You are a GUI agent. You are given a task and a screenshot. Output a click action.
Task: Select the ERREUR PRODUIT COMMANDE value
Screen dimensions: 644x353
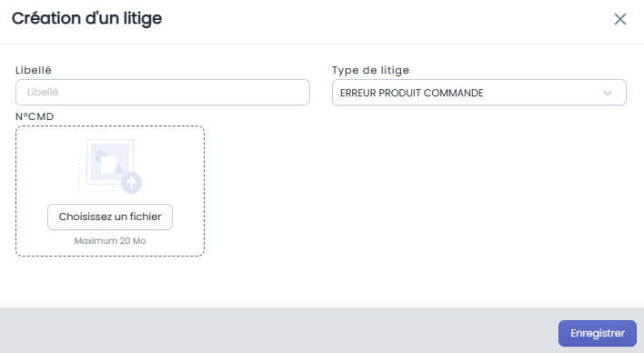coord(411,93)
